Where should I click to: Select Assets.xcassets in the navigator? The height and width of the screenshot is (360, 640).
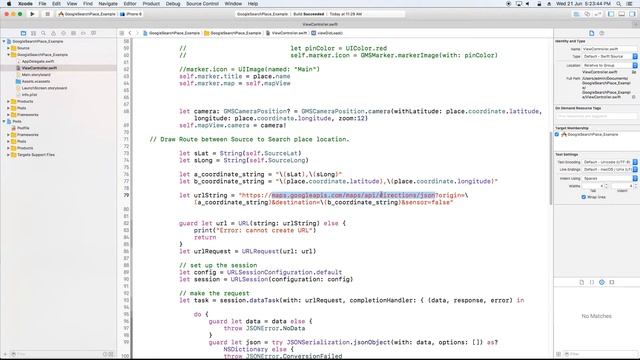36,81
